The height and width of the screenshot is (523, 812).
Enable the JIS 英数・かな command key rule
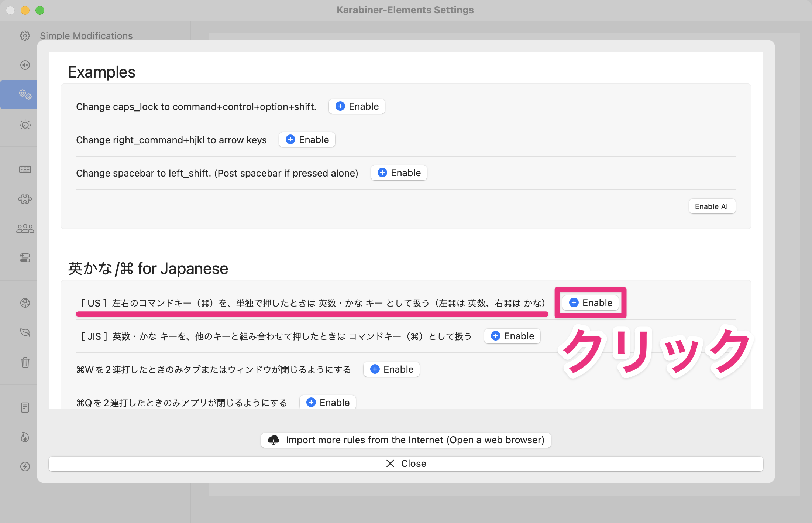click(x=512, y=336)
